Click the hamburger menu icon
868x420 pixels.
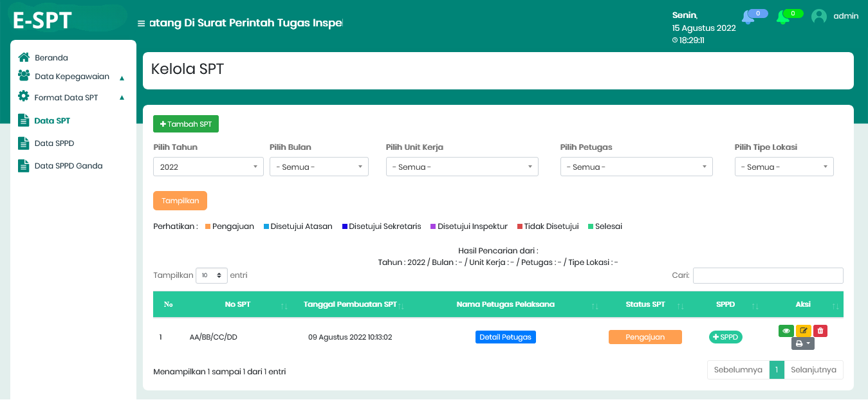click(x=141, y=24)
